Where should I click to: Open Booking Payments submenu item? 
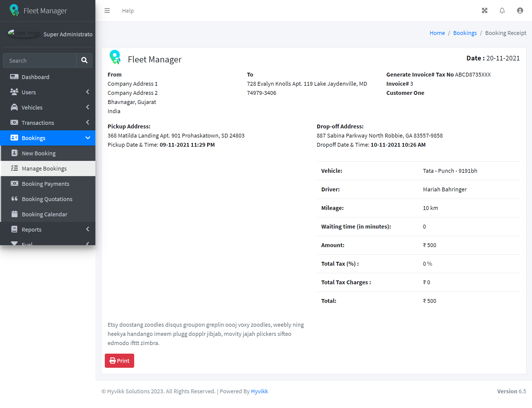click(48, 184)
